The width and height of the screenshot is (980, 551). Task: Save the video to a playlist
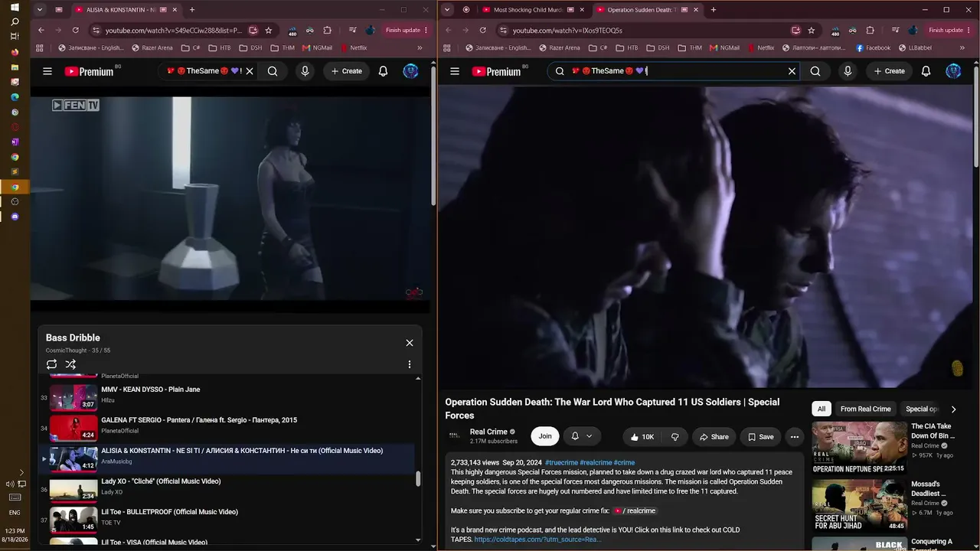pos(760,437)
